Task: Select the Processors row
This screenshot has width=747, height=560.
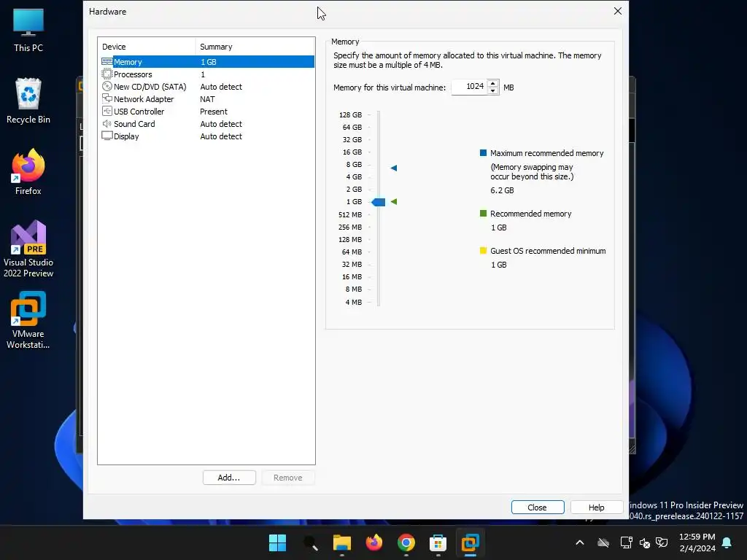Action: [207, 74]
